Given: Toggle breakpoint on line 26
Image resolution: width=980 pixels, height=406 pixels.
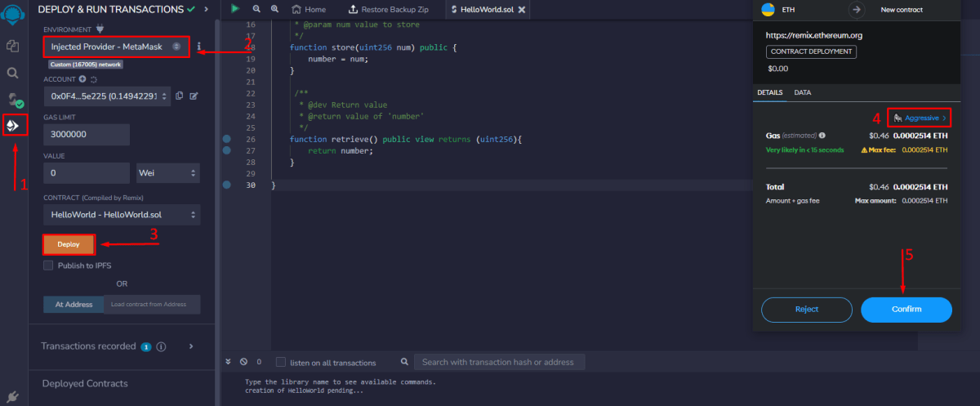Looking at the screenshot, I should pyautogui.click(x=227, y=140).
